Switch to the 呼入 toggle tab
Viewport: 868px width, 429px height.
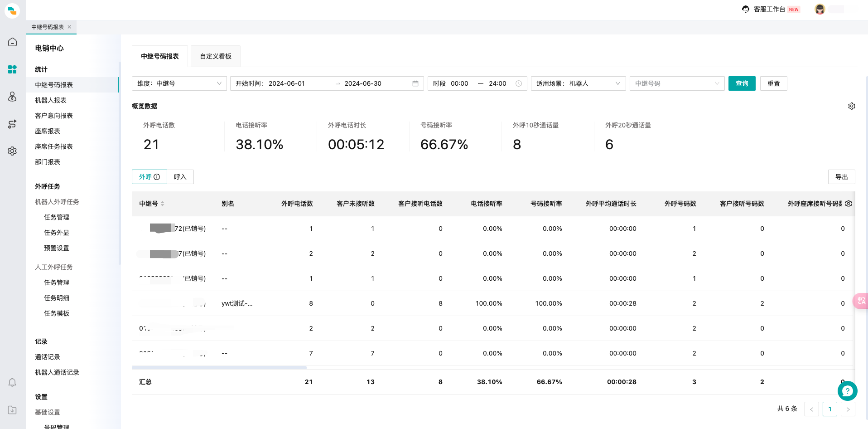[180, 177]
